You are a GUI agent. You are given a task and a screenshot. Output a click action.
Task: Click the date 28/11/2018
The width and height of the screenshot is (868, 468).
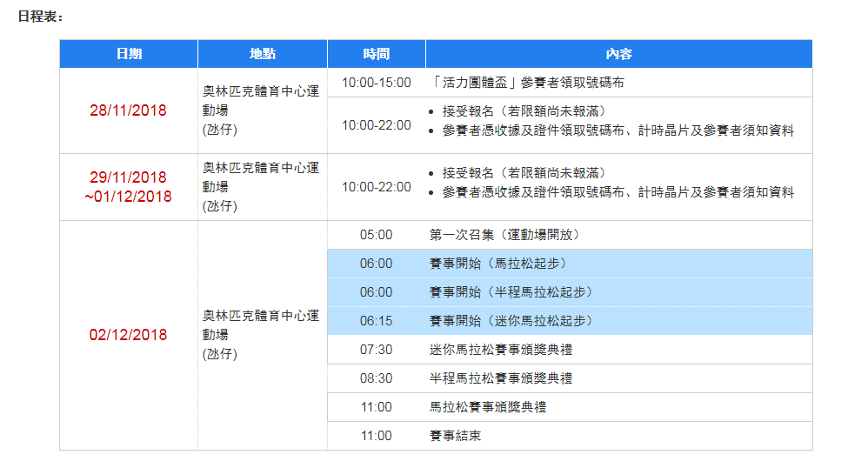click(x=128, y=110)
